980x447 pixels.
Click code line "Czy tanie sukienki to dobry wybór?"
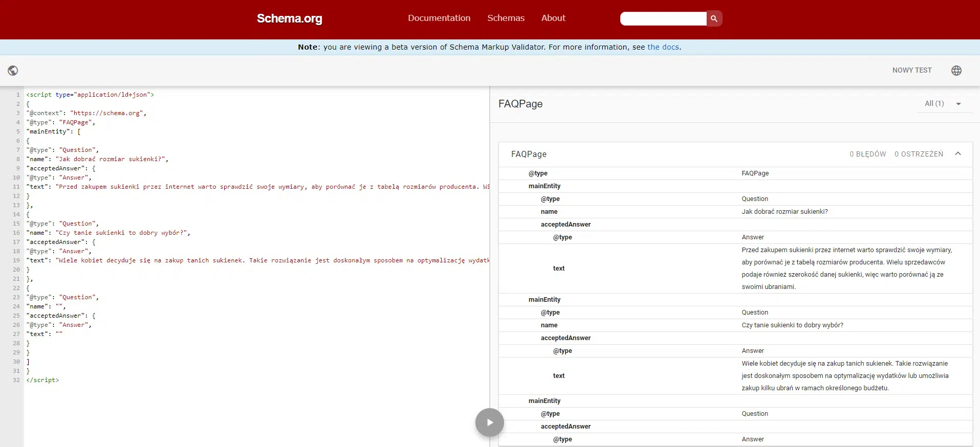[108, 233]
